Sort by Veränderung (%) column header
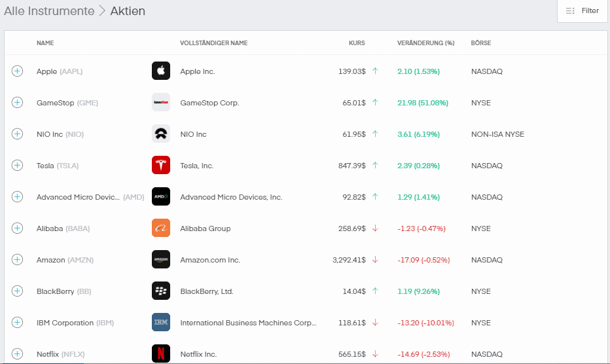610x364 pixels. tap(425, 43)
